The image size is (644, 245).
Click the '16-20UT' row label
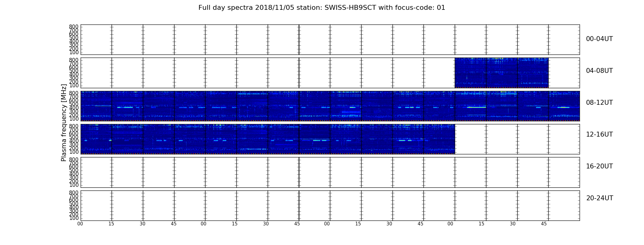click(600, 166)
